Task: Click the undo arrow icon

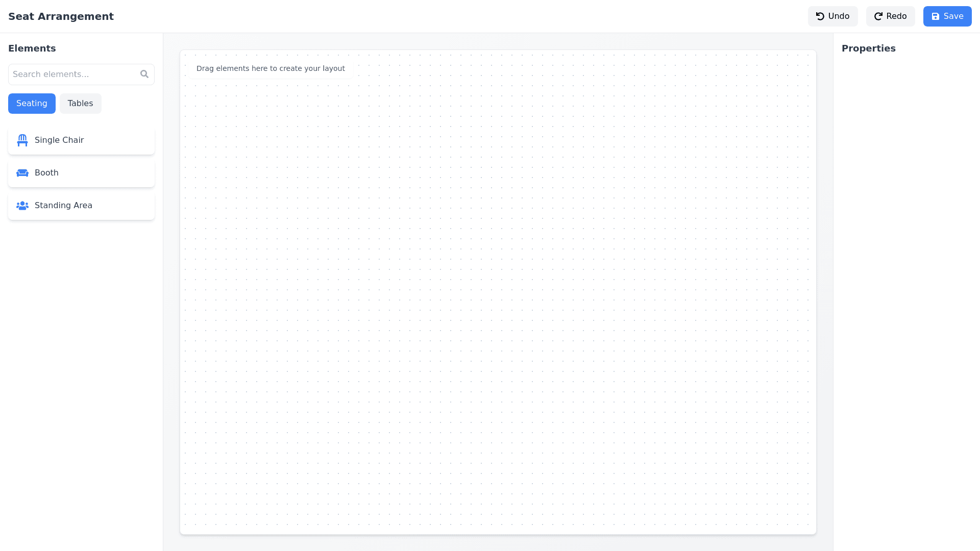Action: [x=820, y=16]
